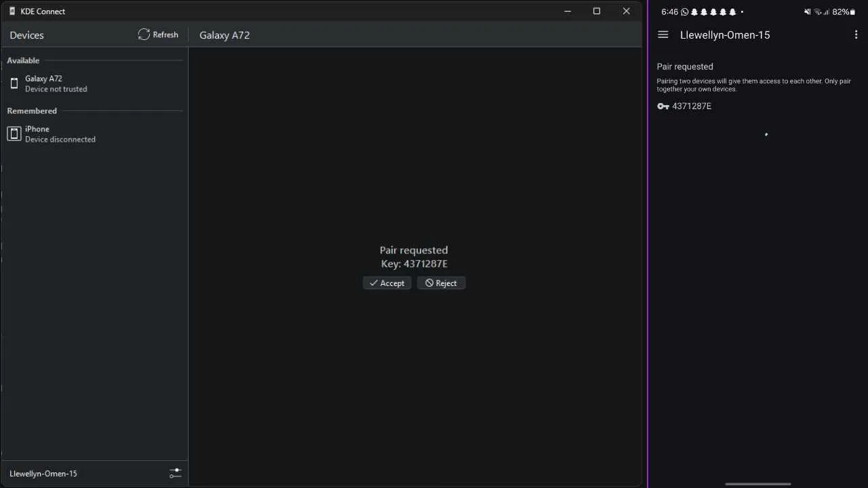Select the remembered iPhone device

pos(60,134)
